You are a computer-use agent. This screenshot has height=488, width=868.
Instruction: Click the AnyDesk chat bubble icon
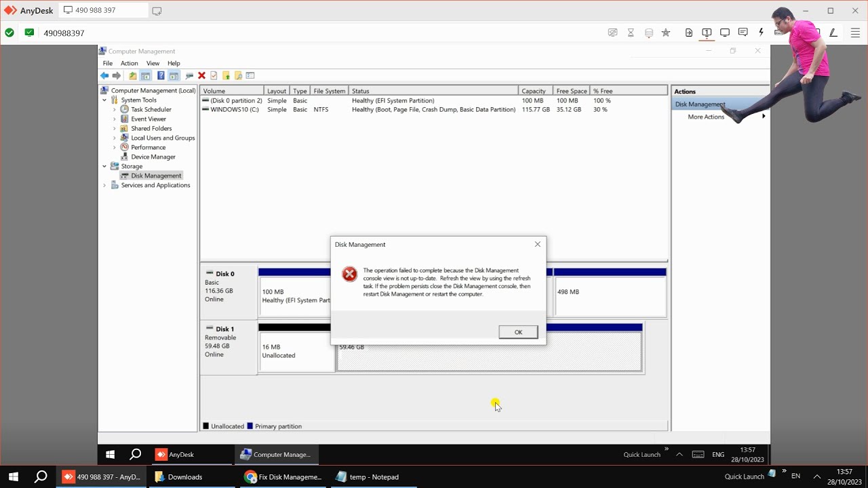(x=743, y=33)
